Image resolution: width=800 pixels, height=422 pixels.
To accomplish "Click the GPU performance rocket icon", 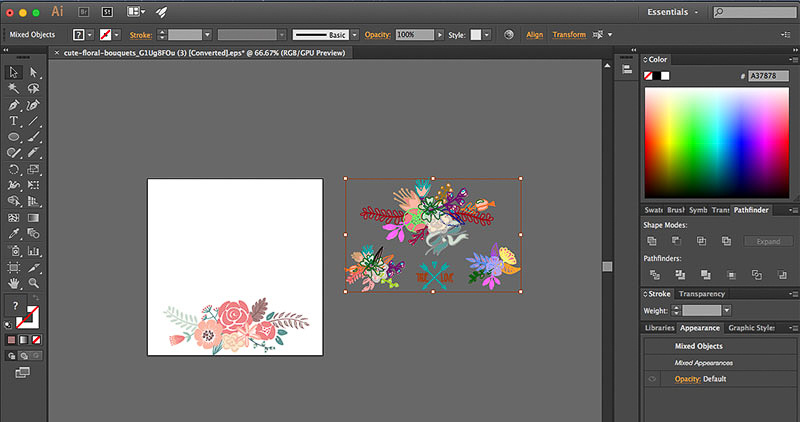I will (162, 12).
